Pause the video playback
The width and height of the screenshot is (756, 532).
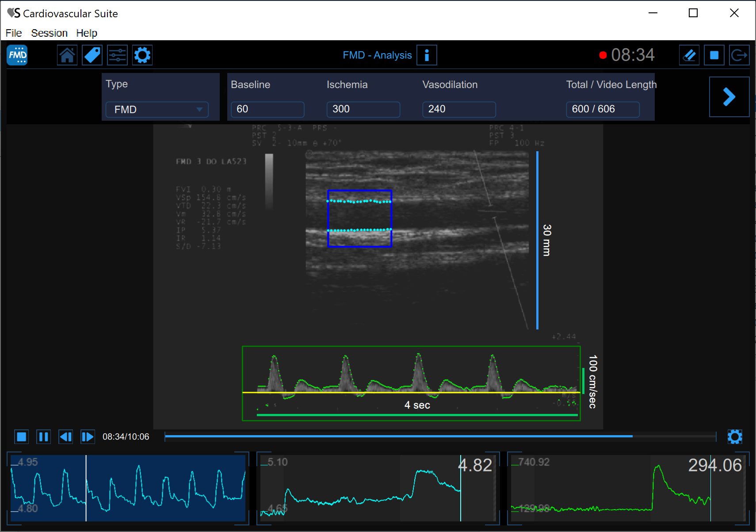pyautogui.click(x=43, y=437)
